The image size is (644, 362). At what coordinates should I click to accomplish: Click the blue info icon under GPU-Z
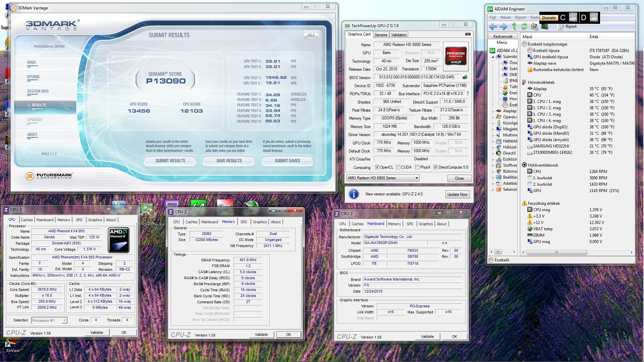click(x=354, y=194)
